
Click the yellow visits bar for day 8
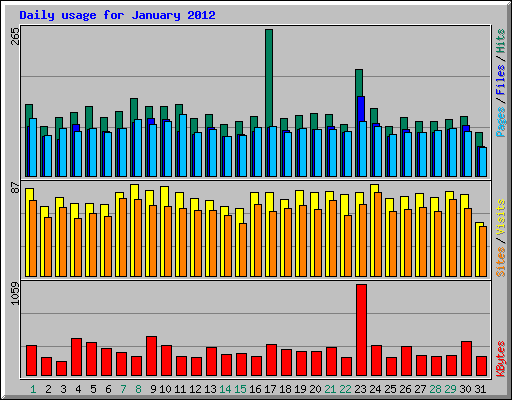point(133,230)
